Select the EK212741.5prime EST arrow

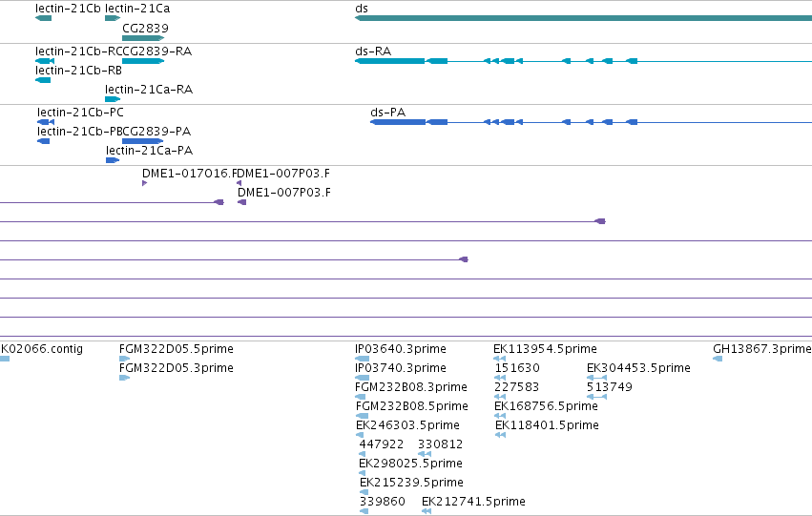(427, 511)
